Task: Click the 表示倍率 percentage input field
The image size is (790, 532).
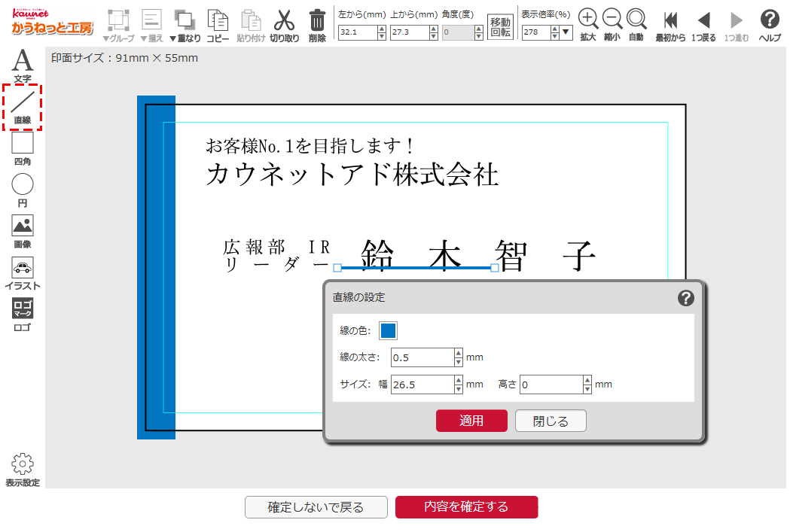Action: (536, 32)
